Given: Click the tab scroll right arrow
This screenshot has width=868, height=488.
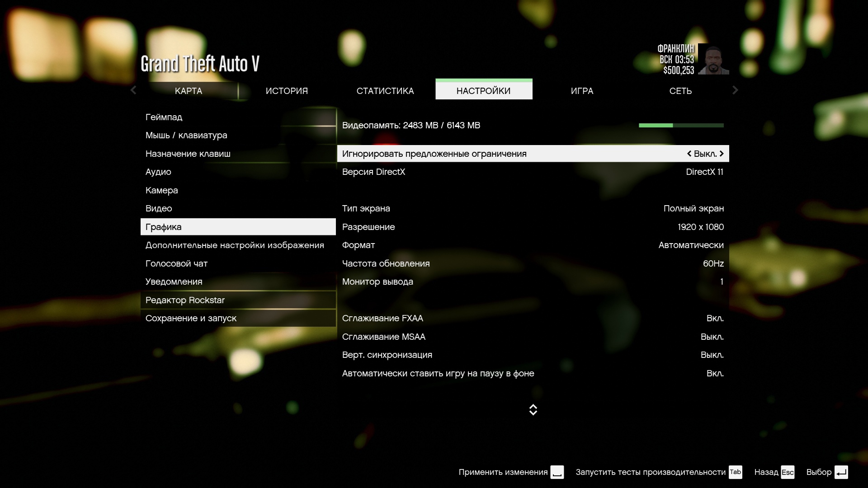Looking at the screenshot, I should pos(735,90).
